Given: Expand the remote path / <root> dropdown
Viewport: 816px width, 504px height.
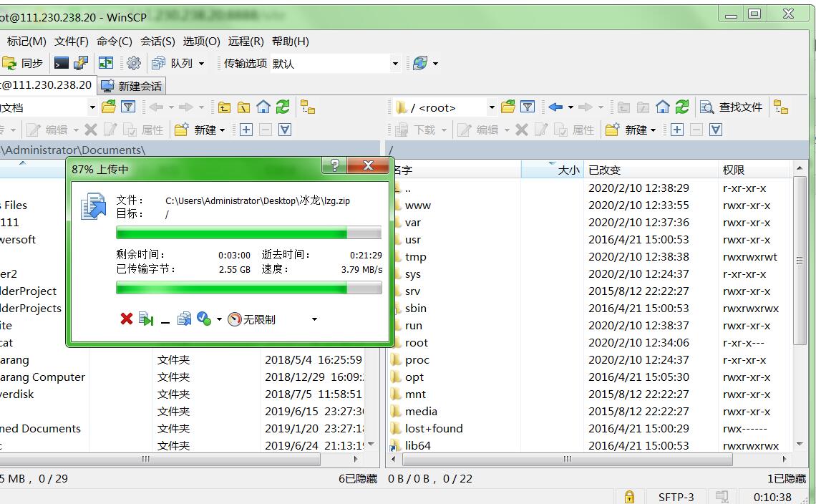Looking at the screenshot, I should coord(492,107).
